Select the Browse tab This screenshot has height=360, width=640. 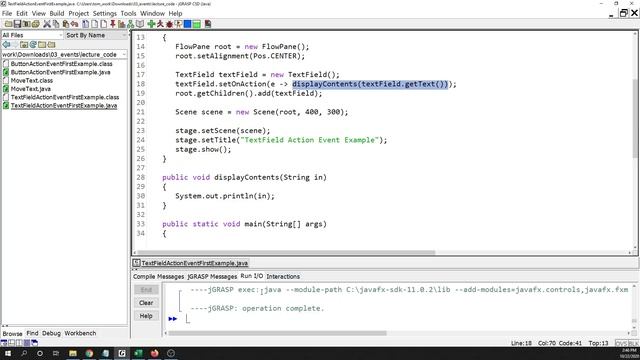[12, 333]
